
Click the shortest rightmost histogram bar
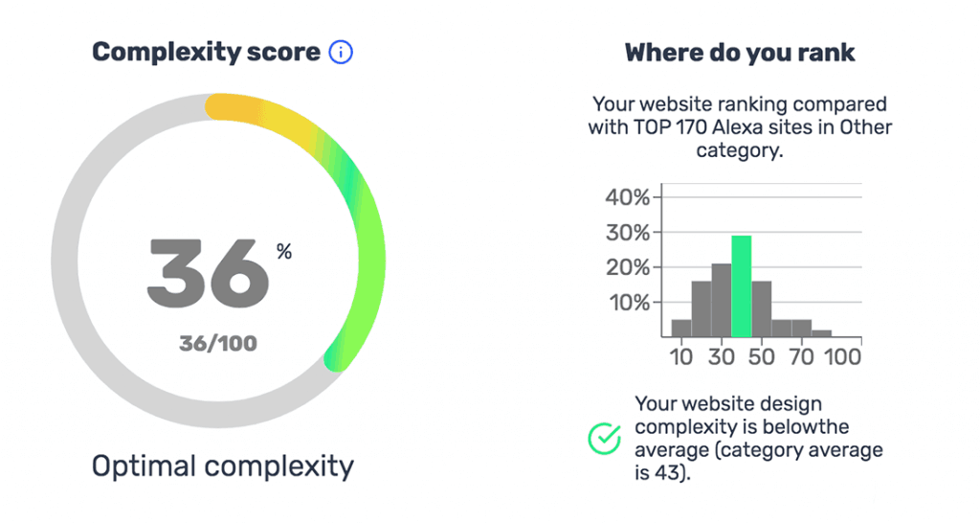821,333
